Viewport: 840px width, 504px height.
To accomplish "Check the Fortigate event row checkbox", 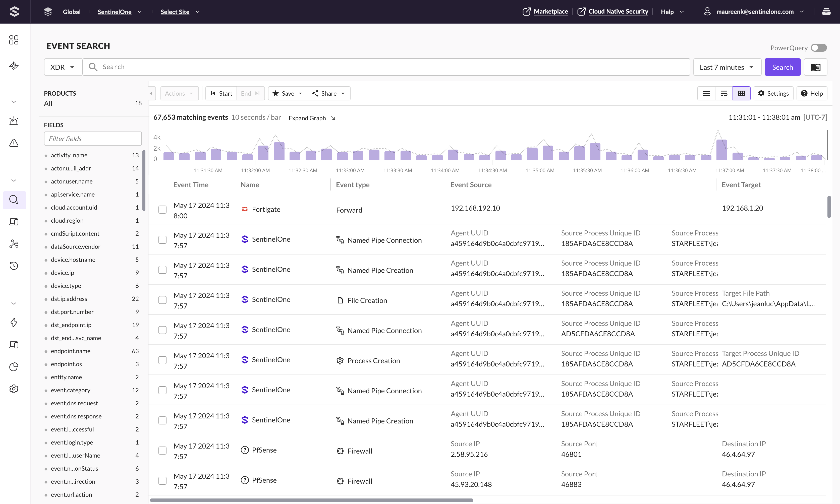I will [x=162, y=210].
